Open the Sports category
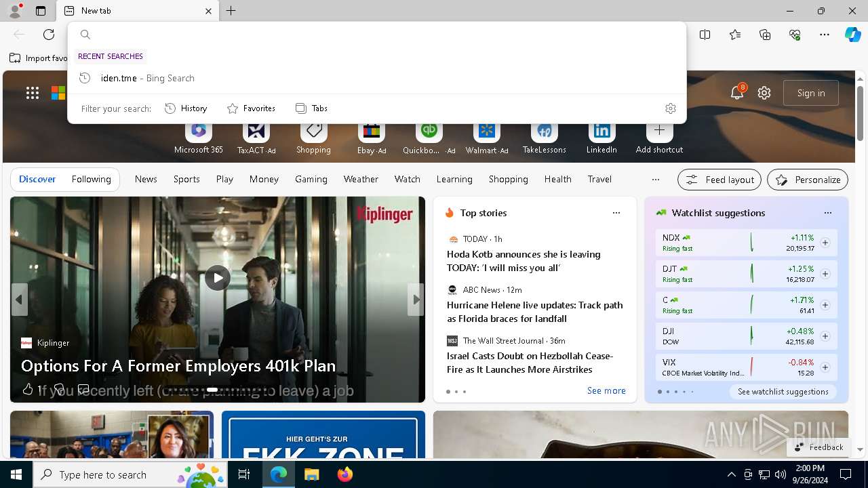The height and width of the screenshot is (488, 868). (x=186, y=179)
